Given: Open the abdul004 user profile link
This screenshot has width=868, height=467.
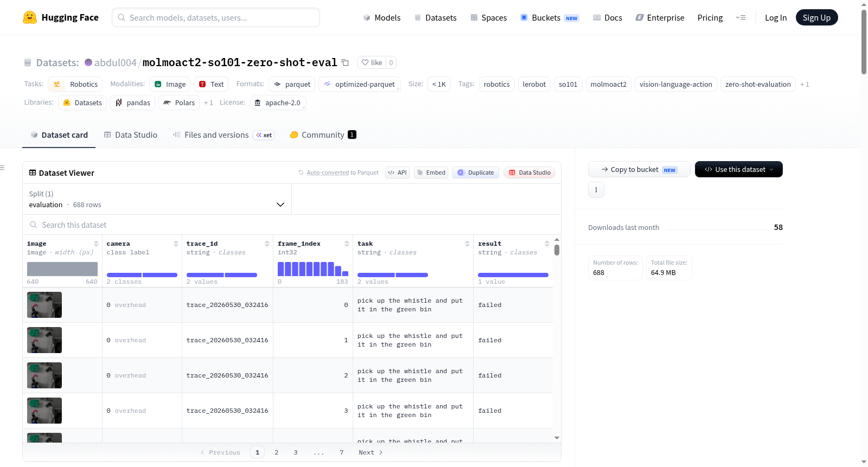Looking at the screenshot, I should 116,62.
